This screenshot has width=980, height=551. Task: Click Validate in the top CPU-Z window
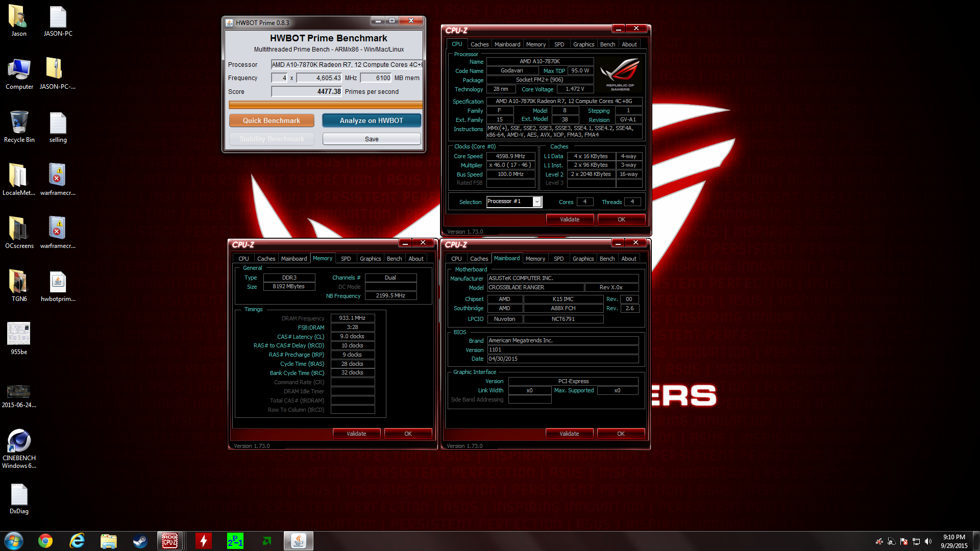[x=570, y=219]
